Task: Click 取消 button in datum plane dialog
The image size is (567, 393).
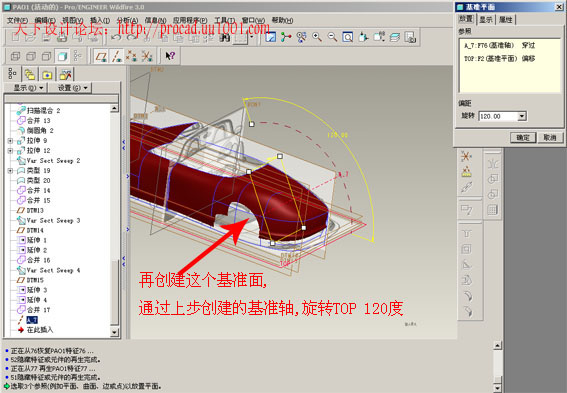Action: [550, 137]
